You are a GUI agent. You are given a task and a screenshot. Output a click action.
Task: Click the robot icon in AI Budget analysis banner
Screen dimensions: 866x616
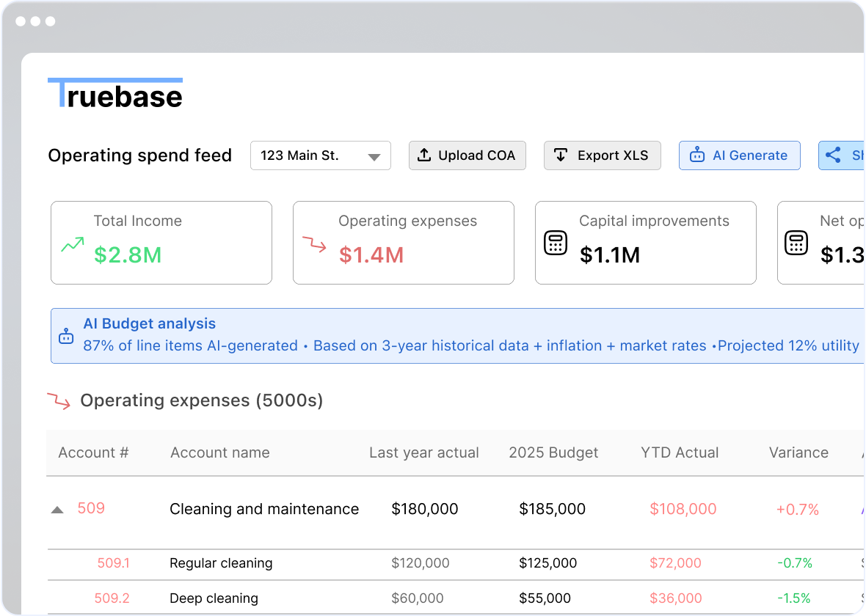66,336
